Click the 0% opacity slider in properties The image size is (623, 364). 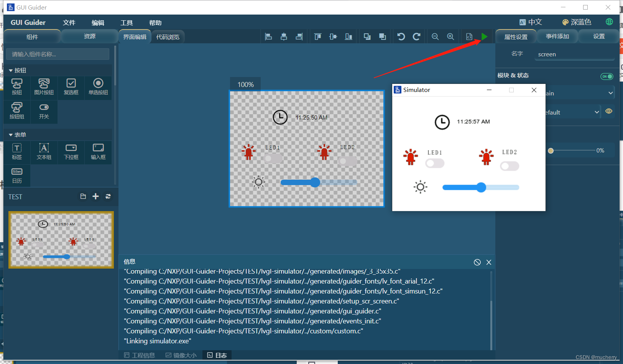572,151
